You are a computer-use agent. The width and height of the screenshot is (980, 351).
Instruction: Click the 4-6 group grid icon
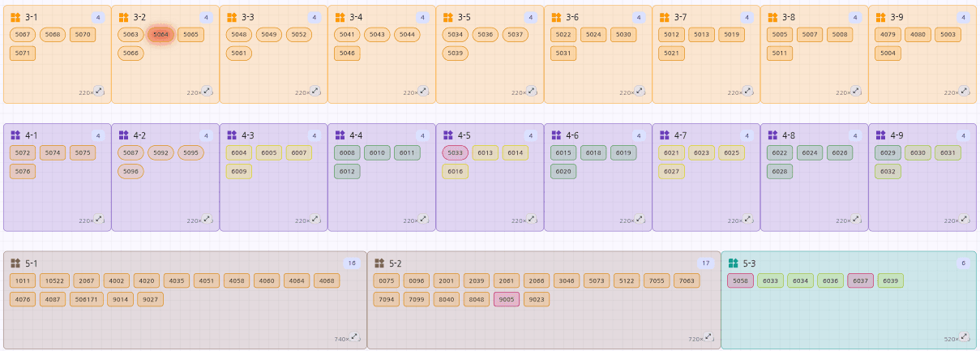point(556,135)
